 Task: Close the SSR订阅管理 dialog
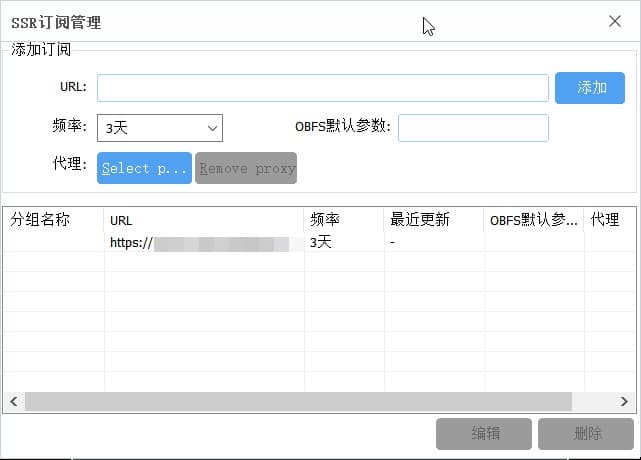pos(615,21)
